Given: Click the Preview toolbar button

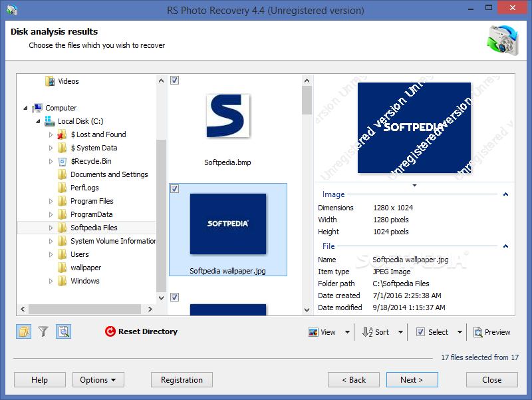Looking at the screenshot, I should click(492, 332).
